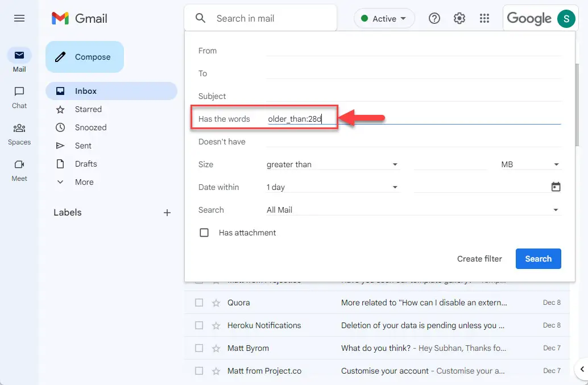Create a new label with plus icon
Image resolution: width=588 pixels, height=385 pixels.
click(167, 213)
